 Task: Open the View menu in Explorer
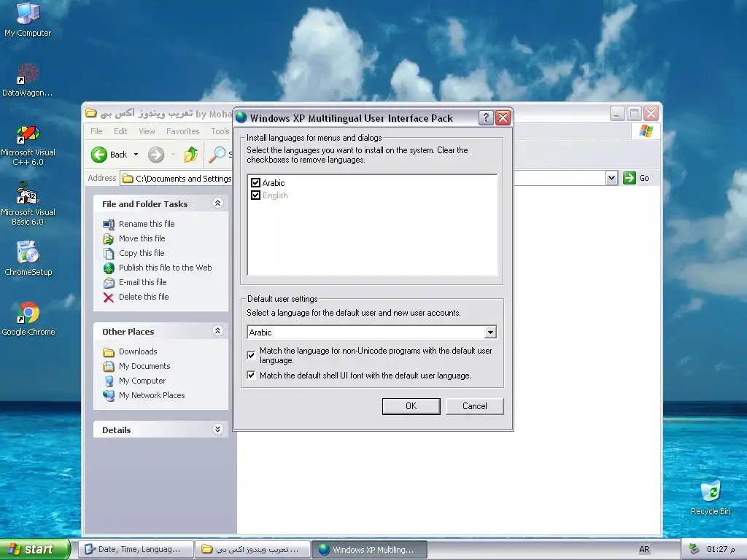coord(147,131)
